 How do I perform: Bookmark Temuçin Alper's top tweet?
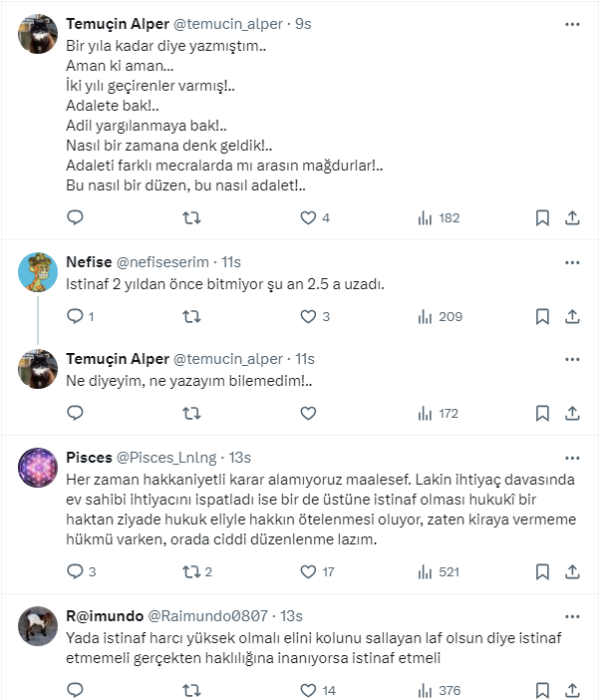(x=542, y=217)
